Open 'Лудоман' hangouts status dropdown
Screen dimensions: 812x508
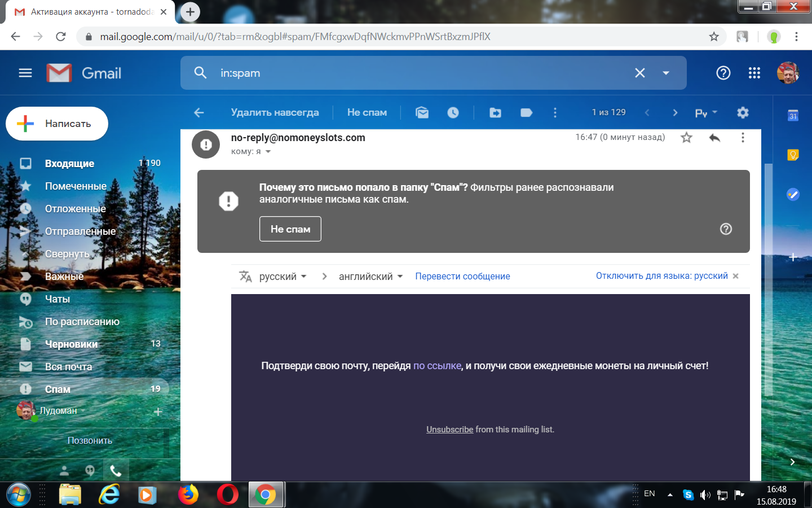pos(62,410)
